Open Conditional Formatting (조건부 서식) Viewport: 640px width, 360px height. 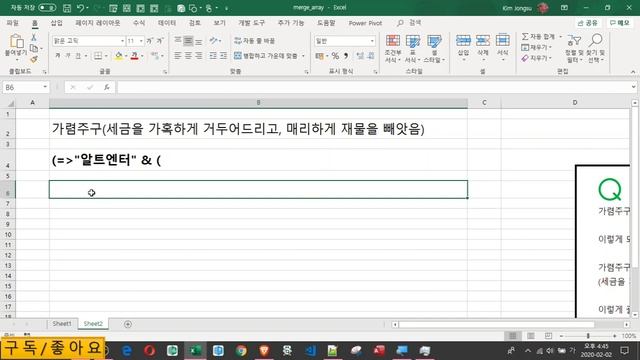[x=393, y=49]
